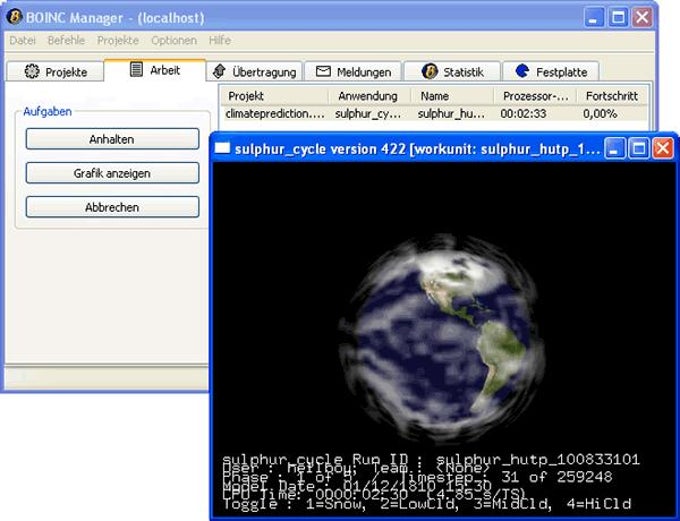Image resolution: width=680 pixels, height=521 pixels.
Task: Maximize the BOINC Manager window
Action: point(618,18)
